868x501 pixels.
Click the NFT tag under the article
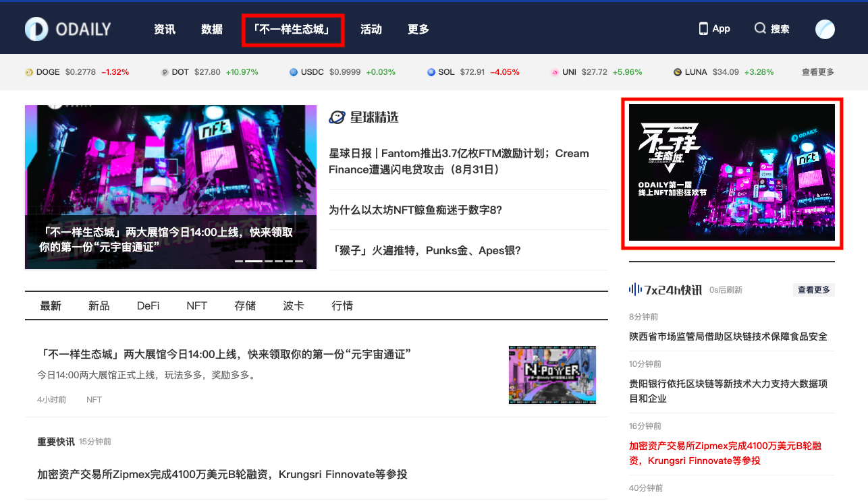pyautogui.click(x=94, y=400)
